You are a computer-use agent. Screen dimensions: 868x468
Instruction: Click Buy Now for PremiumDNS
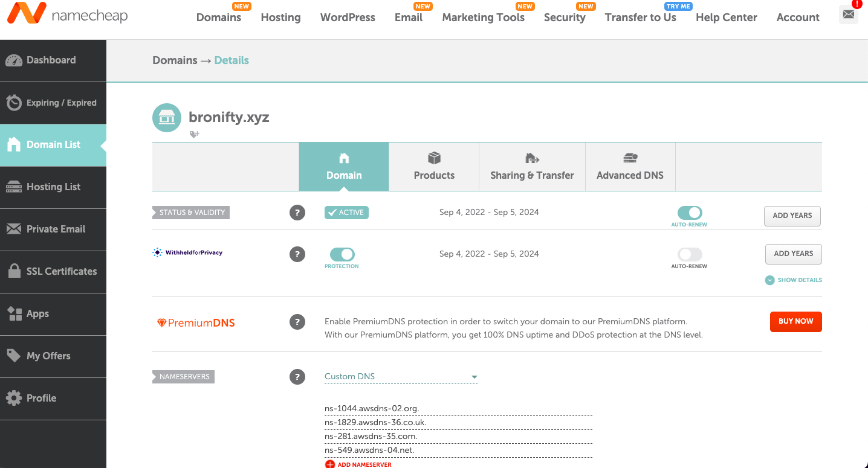pyautogui.click(x=795, y=321)
